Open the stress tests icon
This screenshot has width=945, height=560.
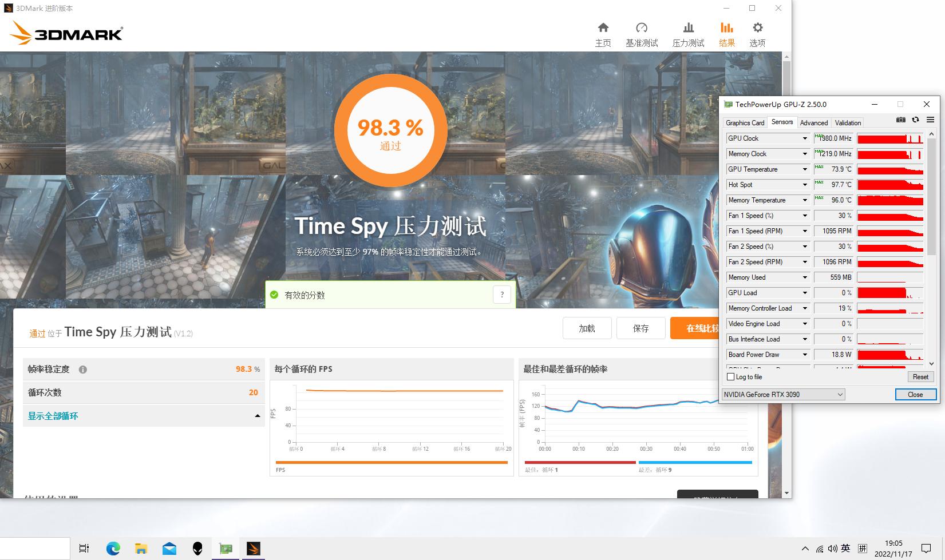point(689,27)
